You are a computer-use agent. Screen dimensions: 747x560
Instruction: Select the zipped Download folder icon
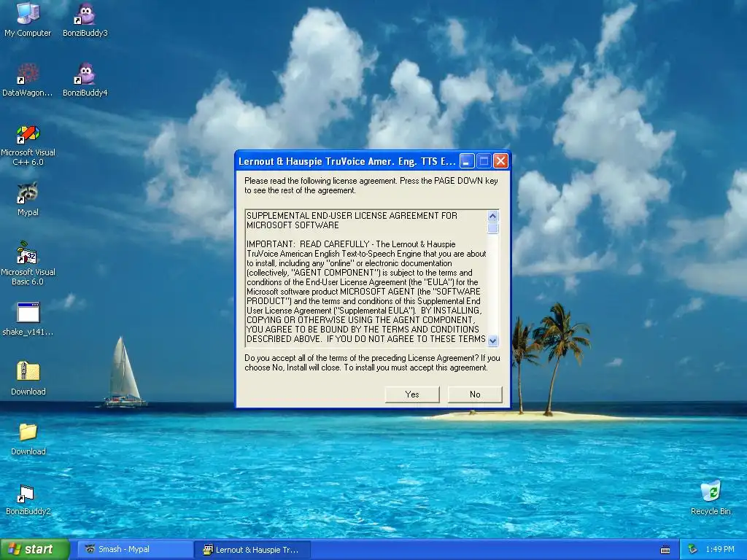[x=28, y=378]
